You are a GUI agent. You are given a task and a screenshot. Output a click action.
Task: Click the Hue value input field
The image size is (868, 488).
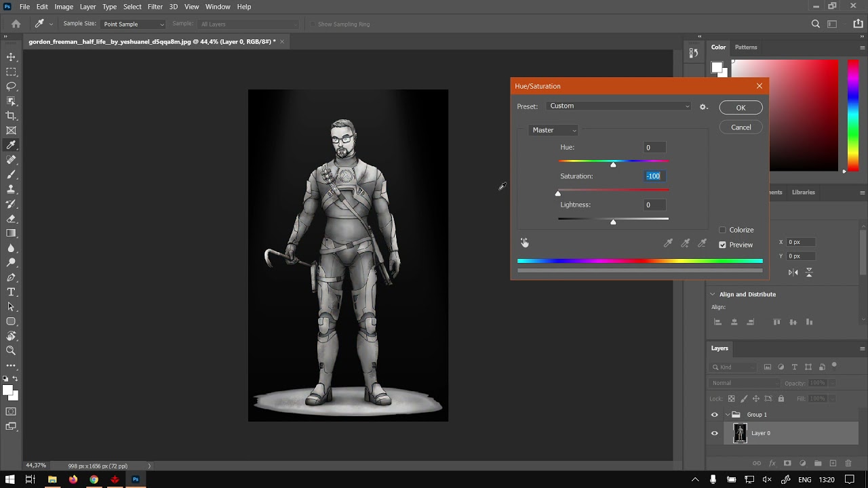(x=654, y=148)
